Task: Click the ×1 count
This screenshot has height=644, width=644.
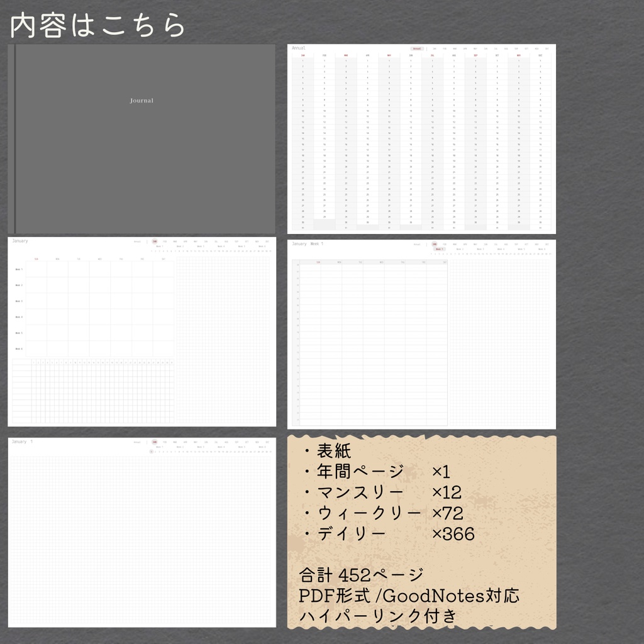Action: point(441,472)
